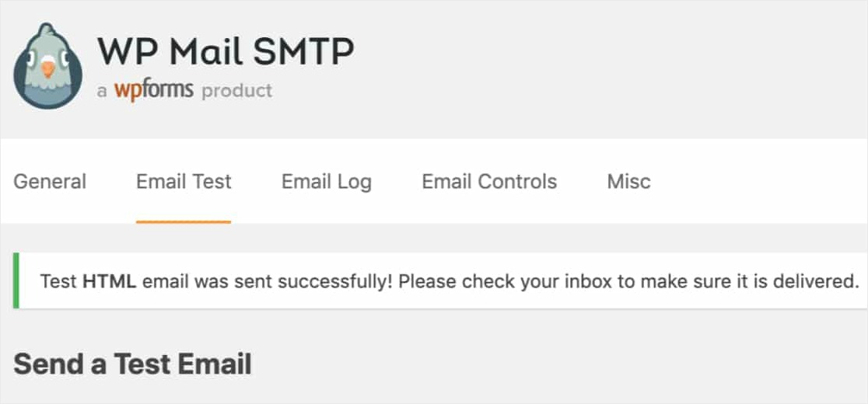Viewport: 868px width, 404px height.
Task: Switch to the Email Log tab
Action: tap(327, 182)
